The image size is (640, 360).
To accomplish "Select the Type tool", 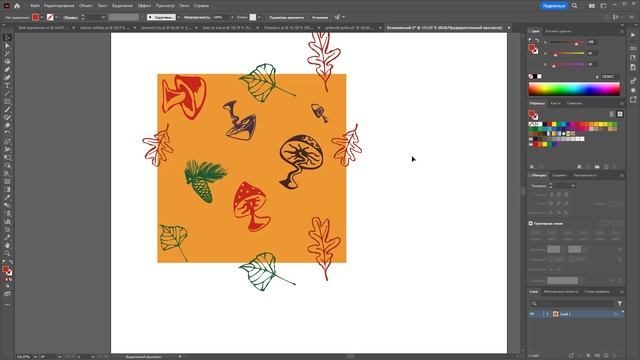I will [7, 85].
